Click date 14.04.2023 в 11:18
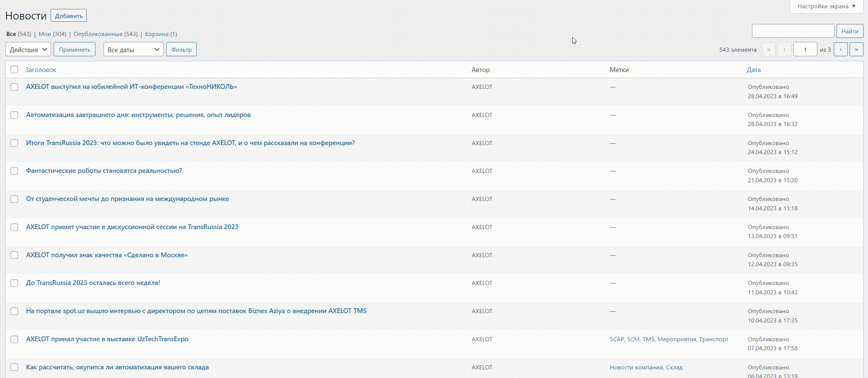Viewport: 868px width, 378px height. (x=773, y=208)
